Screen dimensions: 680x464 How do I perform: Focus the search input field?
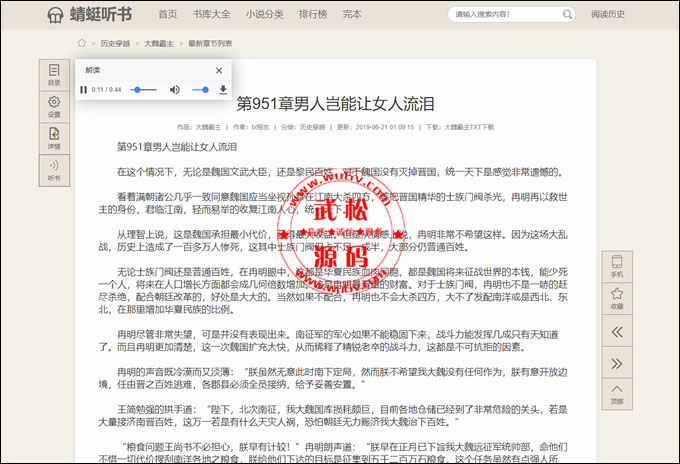506,14
